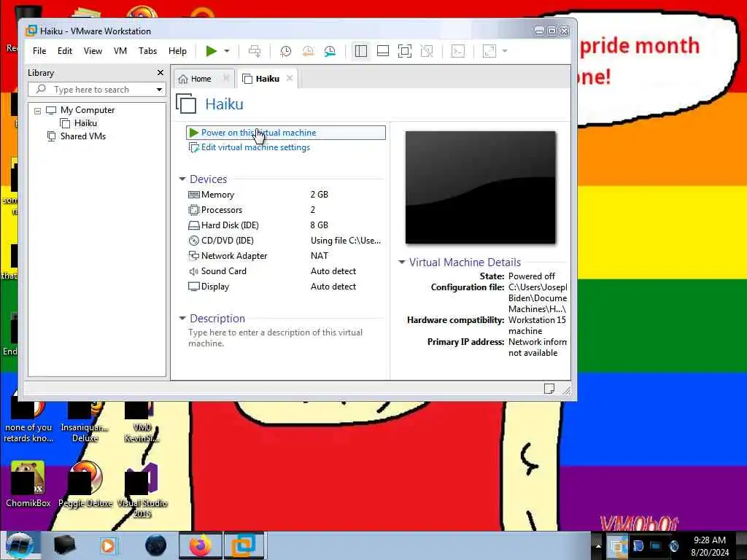Select the Memory device row

pos(285,195)
